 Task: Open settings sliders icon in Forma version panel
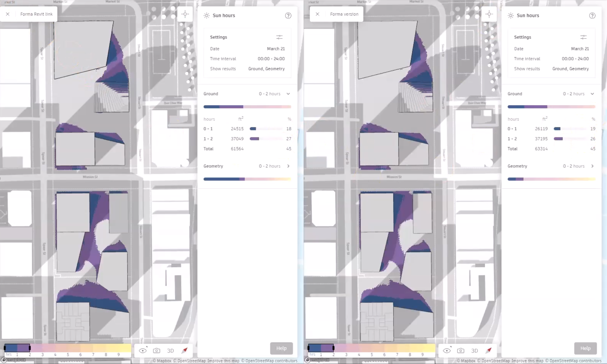coord(583,37)
